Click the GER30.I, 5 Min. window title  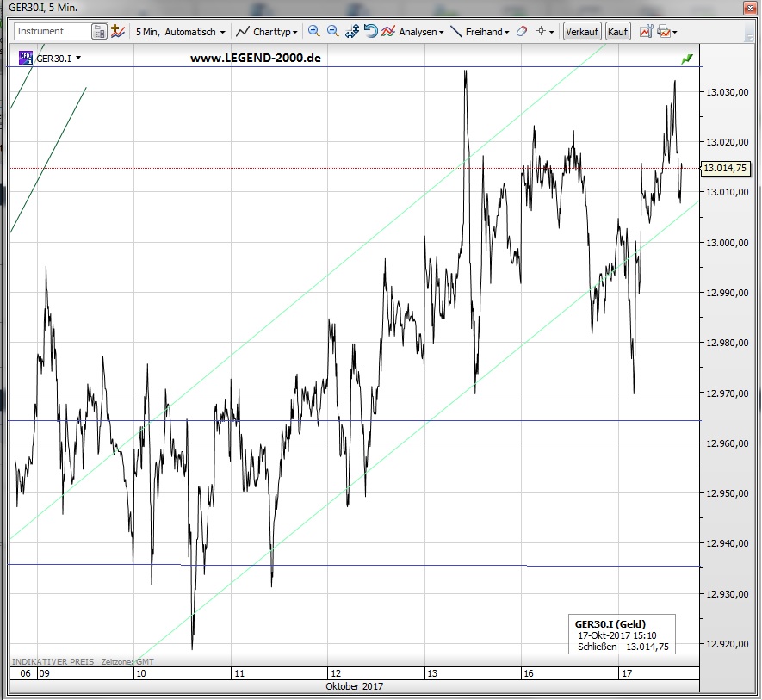pos(43,8)
